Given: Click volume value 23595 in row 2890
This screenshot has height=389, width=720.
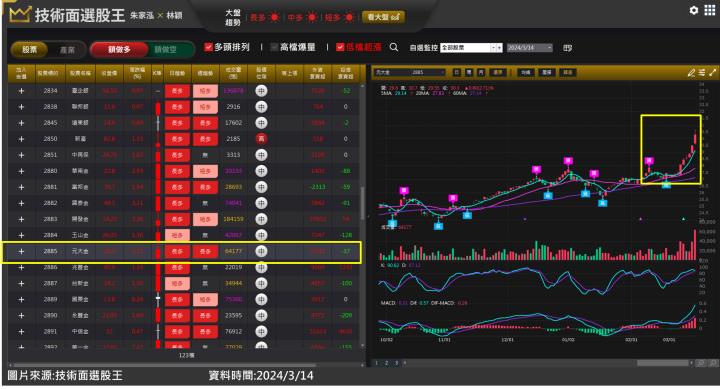Looking at the screenshot, I should (233, 316).
